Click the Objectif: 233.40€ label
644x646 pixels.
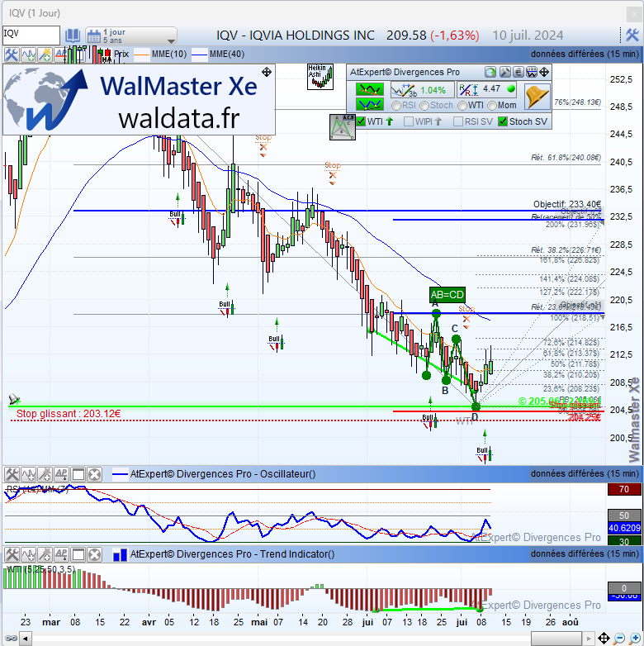click(567, 204)
